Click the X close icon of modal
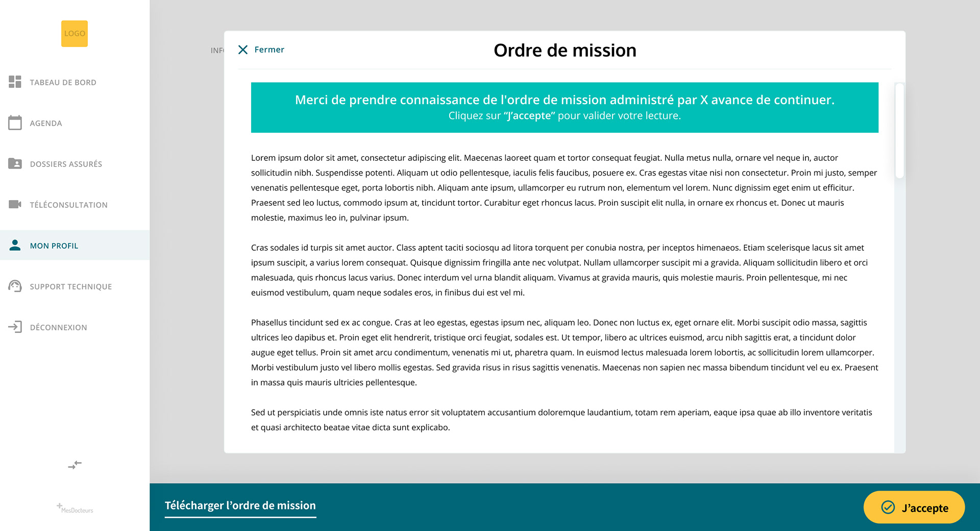Screen dimensions: 980x531 pos(243,50)
